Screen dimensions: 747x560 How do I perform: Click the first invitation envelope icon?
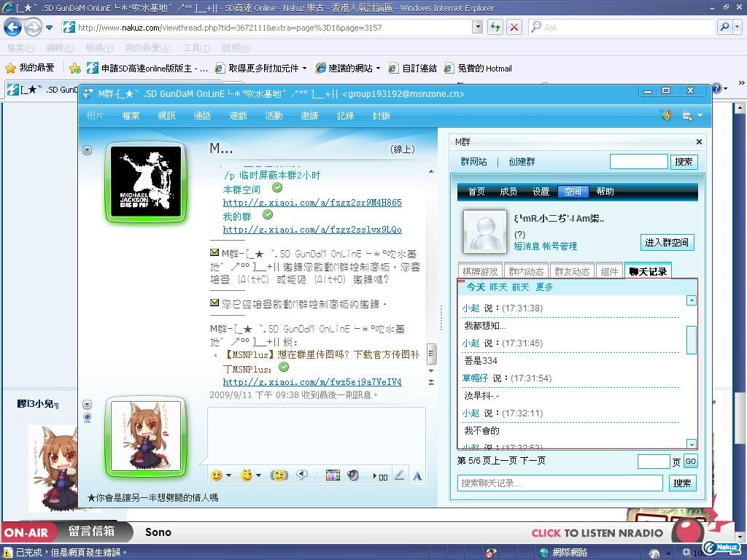tap(214, 252)
